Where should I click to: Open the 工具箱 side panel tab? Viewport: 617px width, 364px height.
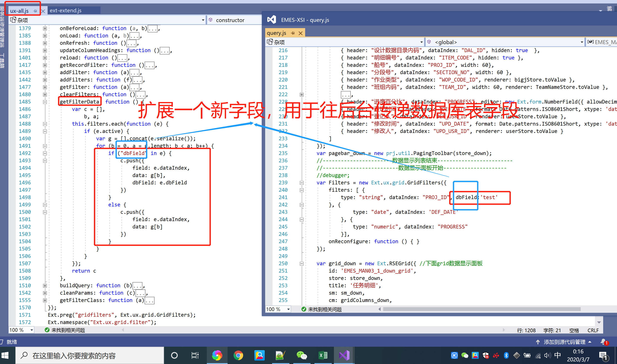2,61
